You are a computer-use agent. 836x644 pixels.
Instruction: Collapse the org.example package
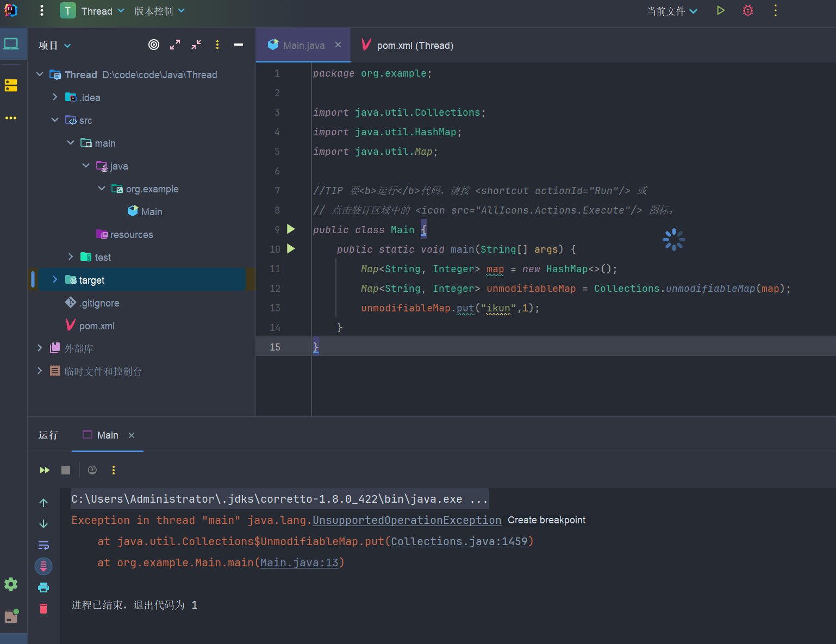point(102,188)
